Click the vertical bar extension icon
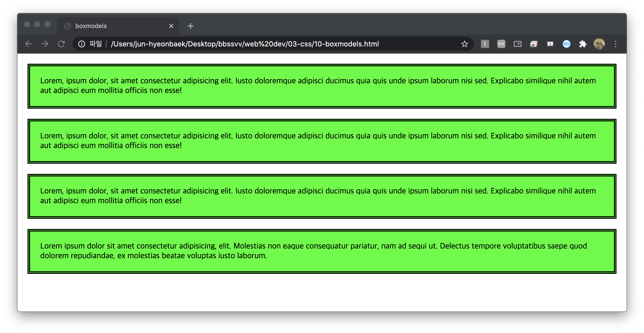 tap(485, 44)
